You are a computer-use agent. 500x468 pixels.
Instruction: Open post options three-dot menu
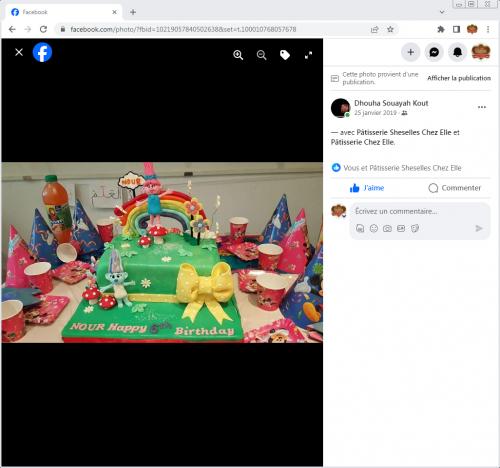click(x=482, y=107)
